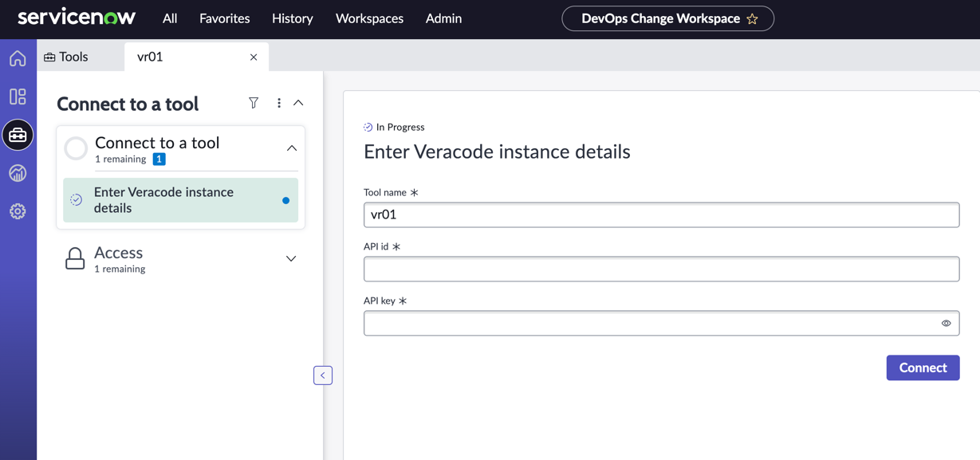This screenshot has height=460, width=980.
Task: Click the Access padlock icon
Action: click(x=75, y=258)
